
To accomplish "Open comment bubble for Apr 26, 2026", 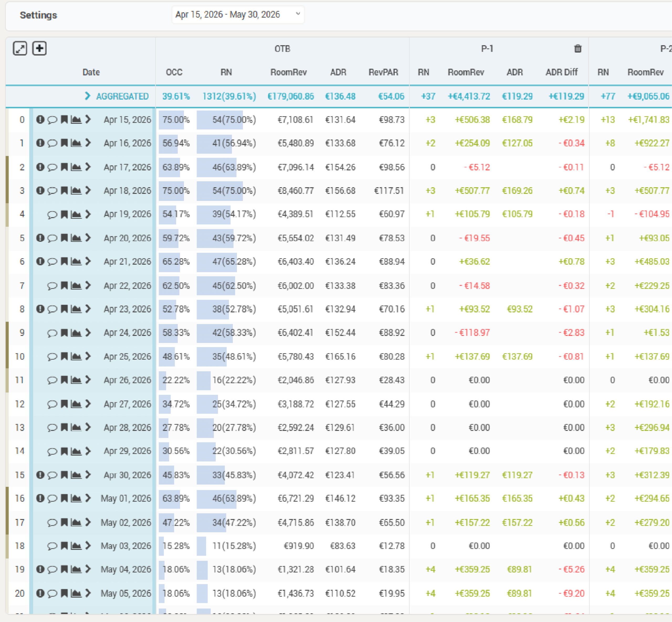I will (x=52, y=380).
